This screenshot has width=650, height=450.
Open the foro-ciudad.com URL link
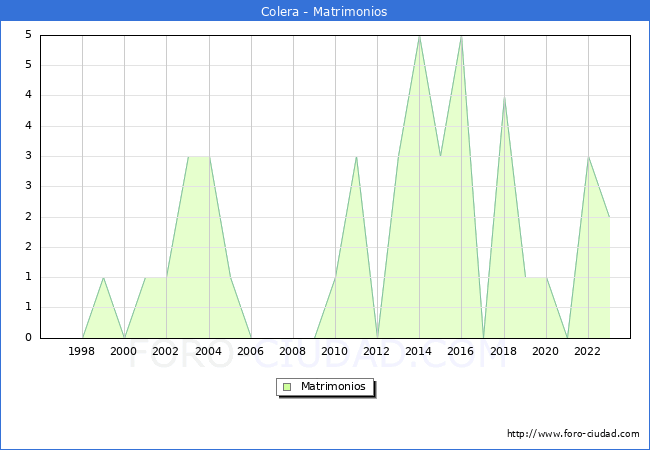pyautogui.click(x=573, y=434)
